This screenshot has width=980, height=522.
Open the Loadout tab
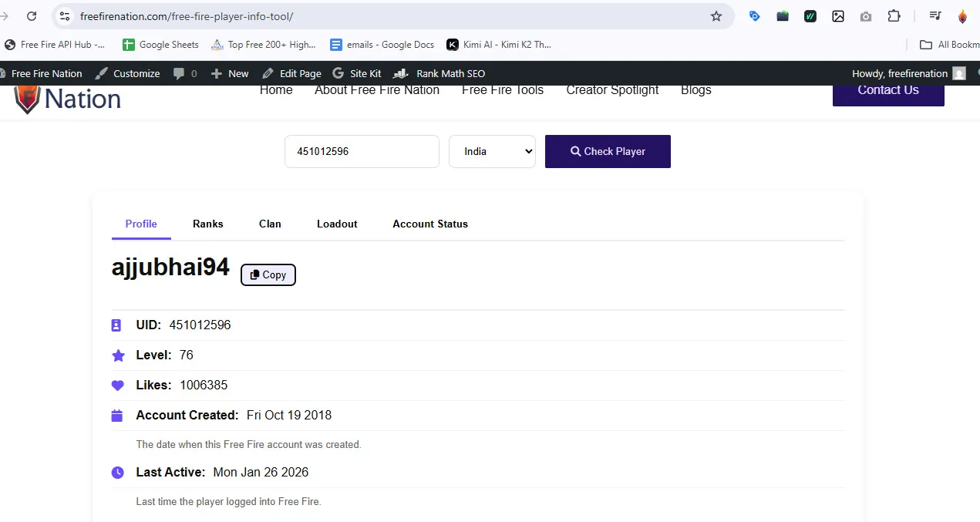337,224
